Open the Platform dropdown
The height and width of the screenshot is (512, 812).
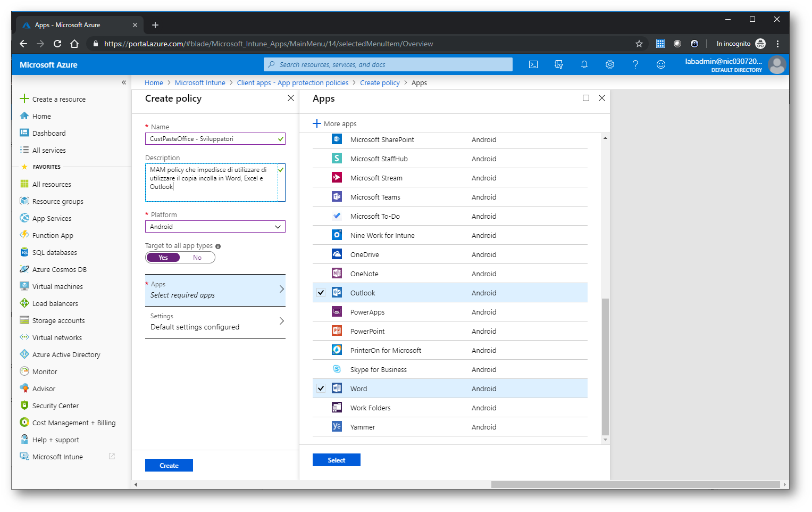tap(215, 227)
